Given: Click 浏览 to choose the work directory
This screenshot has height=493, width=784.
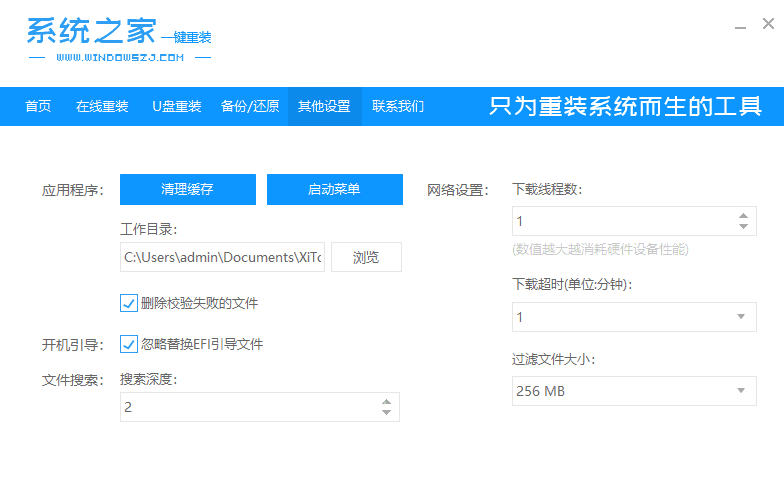Looking at the screenshot, I should pos(366,257).
